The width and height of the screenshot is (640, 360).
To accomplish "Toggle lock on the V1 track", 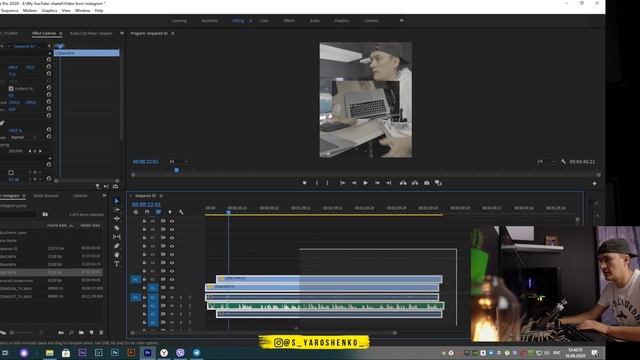I will (144, 288).
